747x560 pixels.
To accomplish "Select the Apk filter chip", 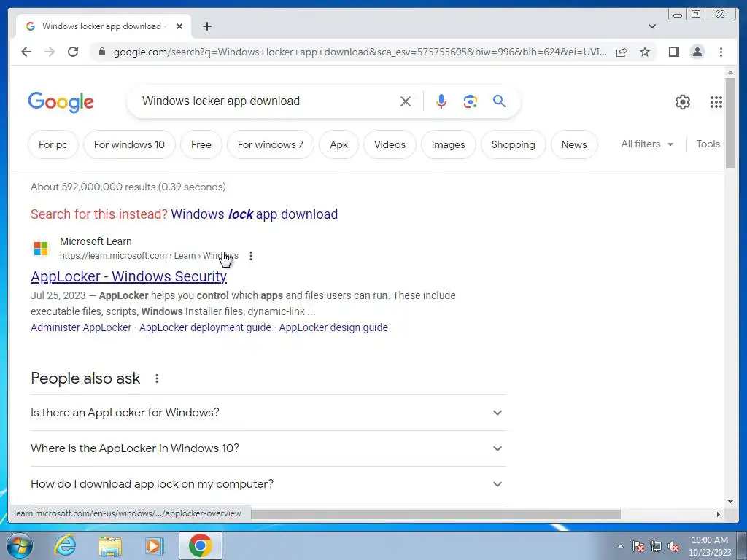I will click(x=338, y=144).
